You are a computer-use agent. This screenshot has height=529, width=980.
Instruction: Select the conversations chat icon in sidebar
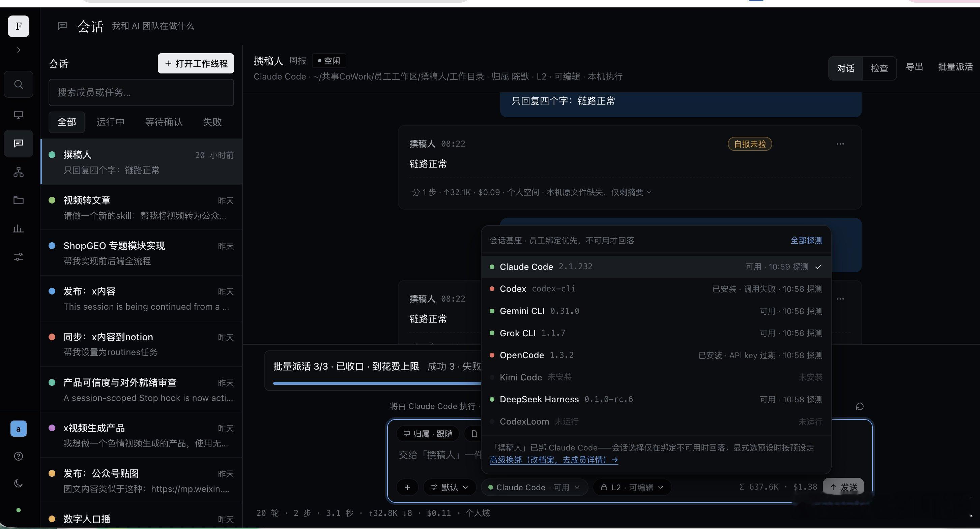pos(18,143)
